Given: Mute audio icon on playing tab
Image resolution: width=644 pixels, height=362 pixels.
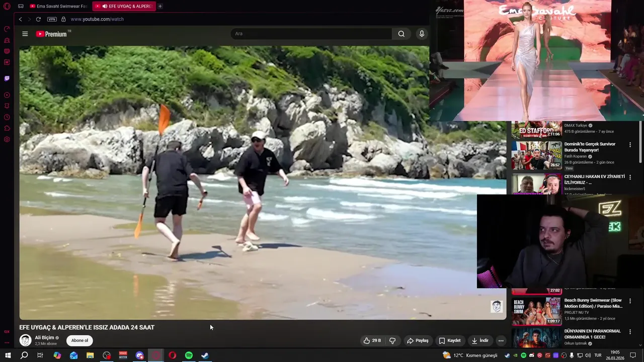Looking at the screenshot, I should coord(105,6).
